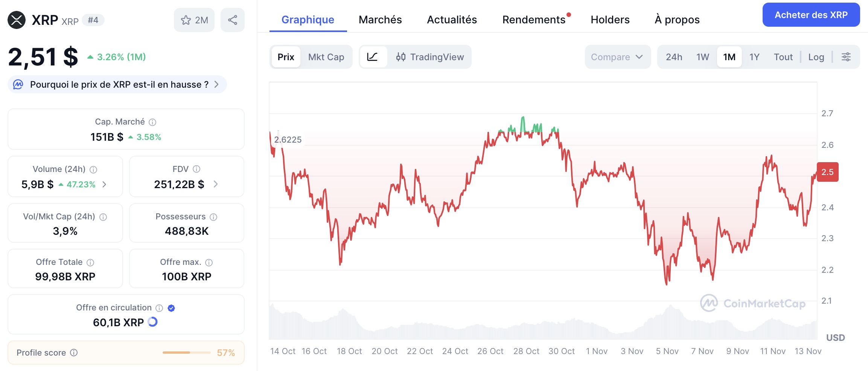Switch to the Holders tab

tap(610, 20)
